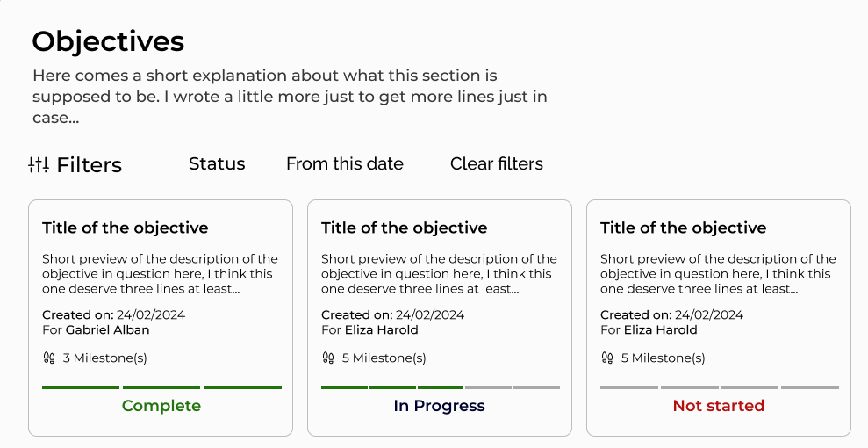
Task: Click the Filters label
Action: (x=89, y=165)
